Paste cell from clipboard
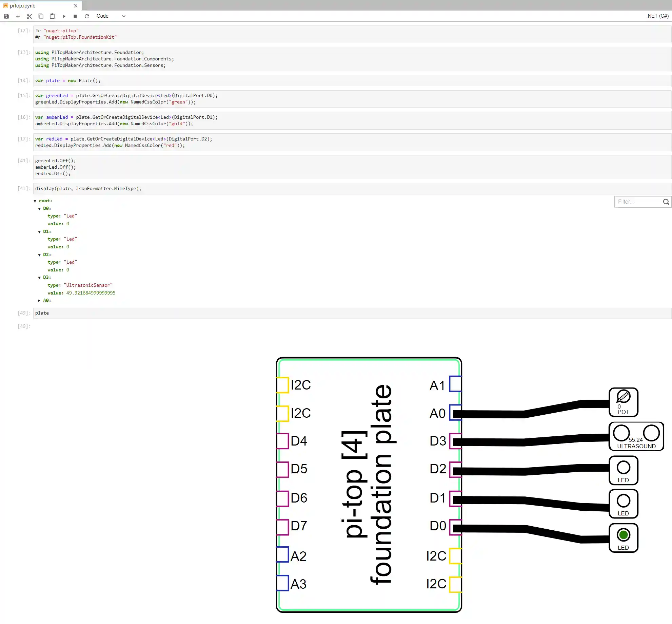Screen dimensions: 672x624 (52, 16)
